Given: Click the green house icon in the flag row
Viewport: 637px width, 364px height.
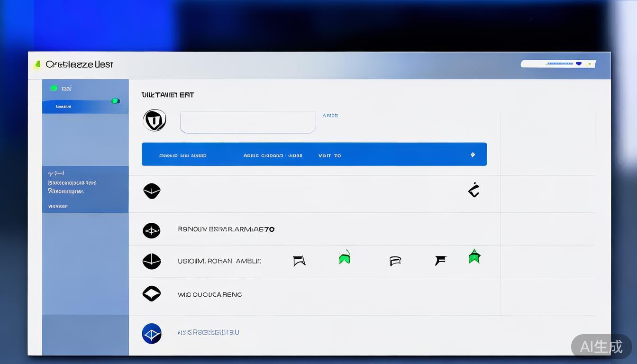Looking at the screenshot, I should pos(345,257).
